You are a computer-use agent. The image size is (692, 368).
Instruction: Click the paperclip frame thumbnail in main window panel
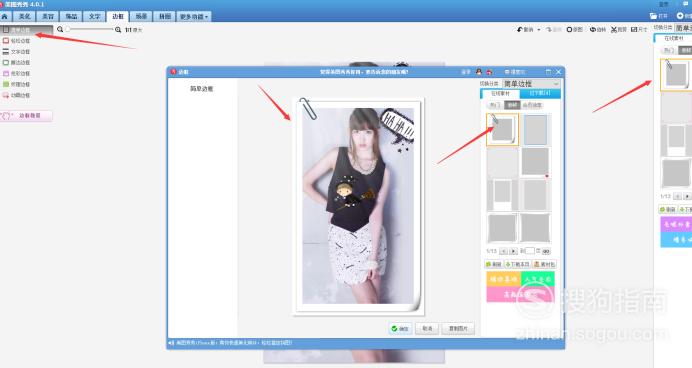(x=676, y=75)
